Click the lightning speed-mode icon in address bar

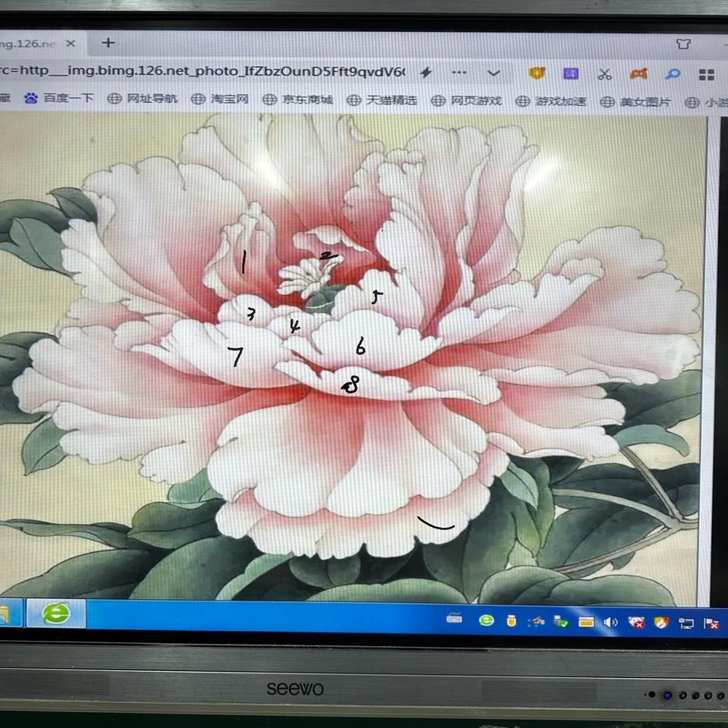426,73
